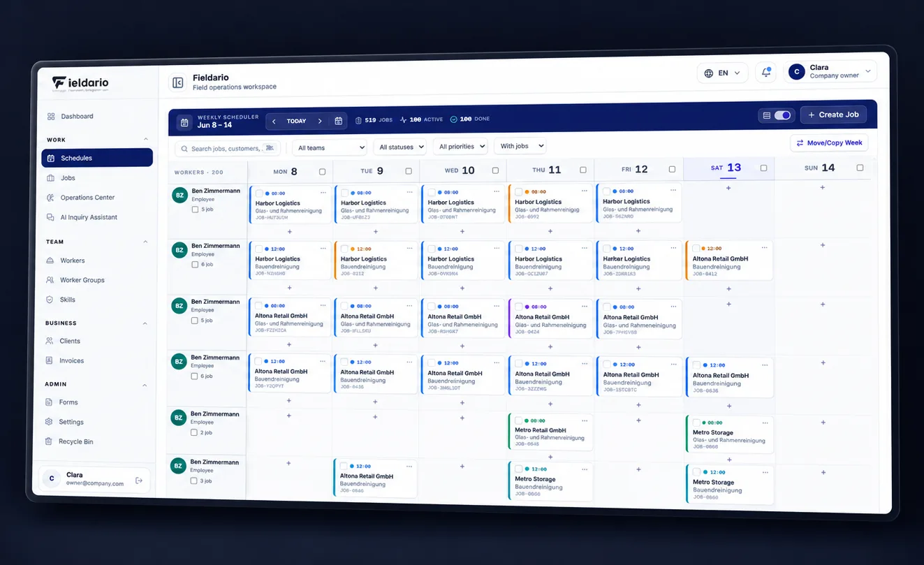Click the Search jobs, customers field
This screenshot has width=924, height=565.
pyautogui.click(x=228, y=149)
